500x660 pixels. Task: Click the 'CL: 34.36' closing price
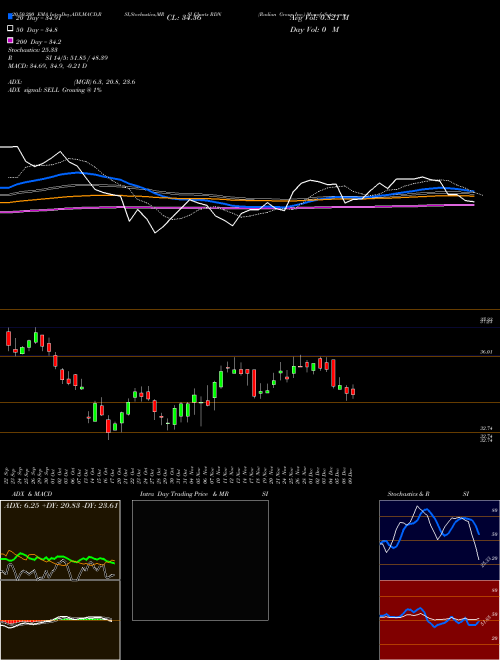[x=184, y=18]
